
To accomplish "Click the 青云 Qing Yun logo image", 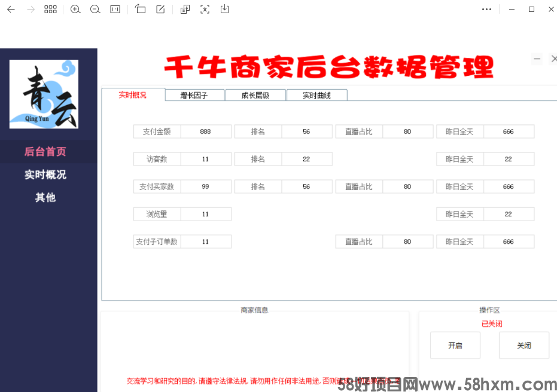I will [x=44, y=94].
